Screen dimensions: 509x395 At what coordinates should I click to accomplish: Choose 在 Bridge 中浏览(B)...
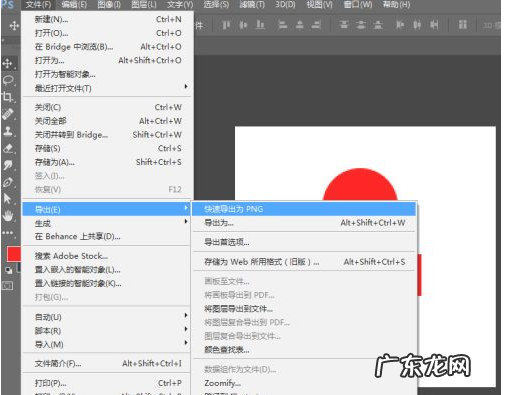(x=108, y=47)
